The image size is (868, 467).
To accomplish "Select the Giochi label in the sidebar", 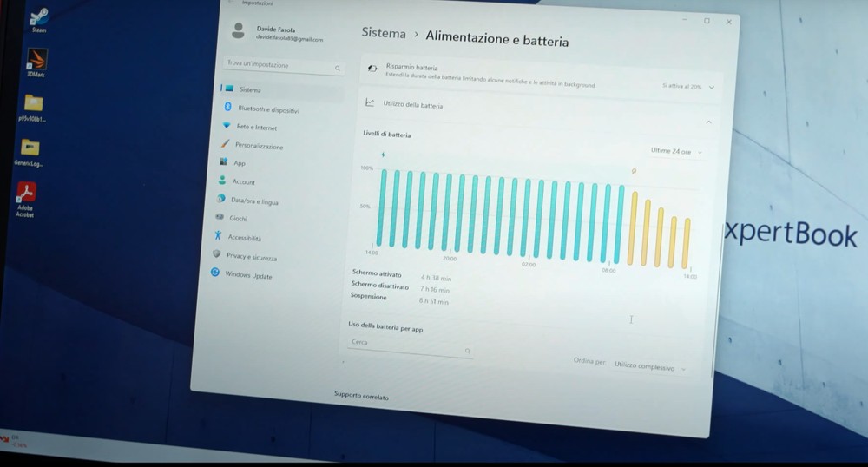I will [x=238, y=219].
